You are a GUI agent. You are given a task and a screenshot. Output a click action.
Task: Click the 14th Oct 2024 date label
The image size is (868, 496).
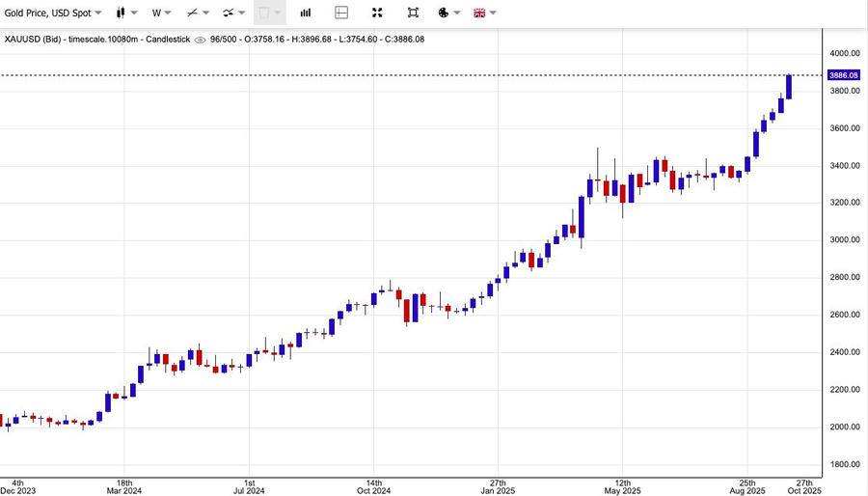coord(373,486)
